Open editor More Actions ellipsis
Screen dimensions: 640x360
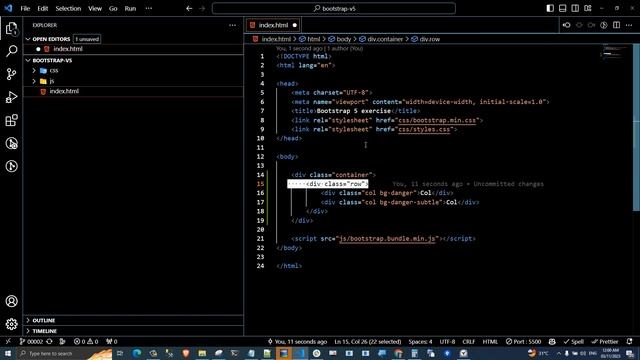[x=629, y=25]
